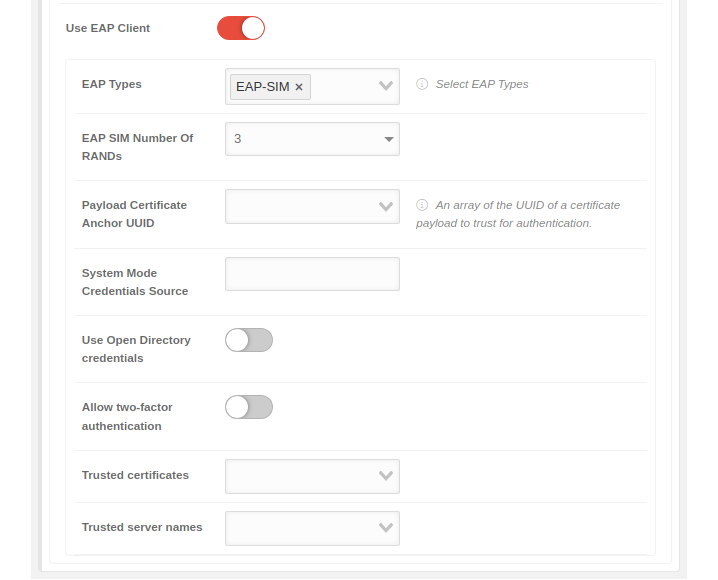
Task: Turn on Allow two-factor authentication
Action: click(249, 407)
